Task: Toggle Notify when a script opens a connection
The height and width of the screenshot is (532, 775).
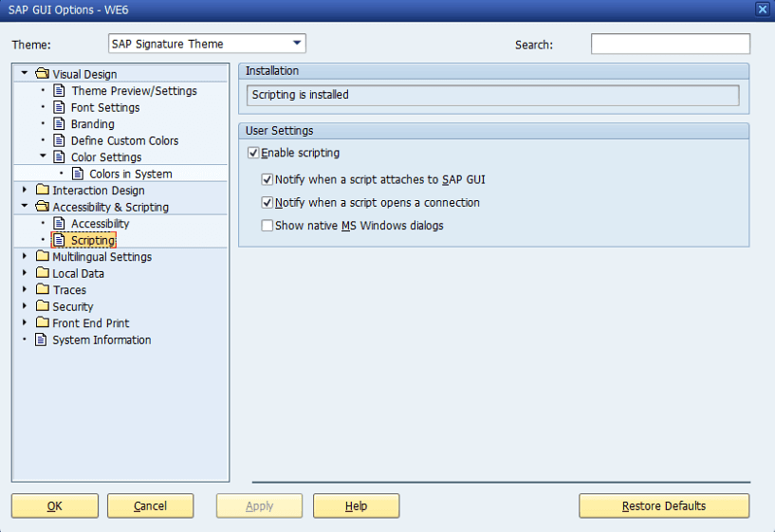Action: pyautogui.click(x=268, y=203)
